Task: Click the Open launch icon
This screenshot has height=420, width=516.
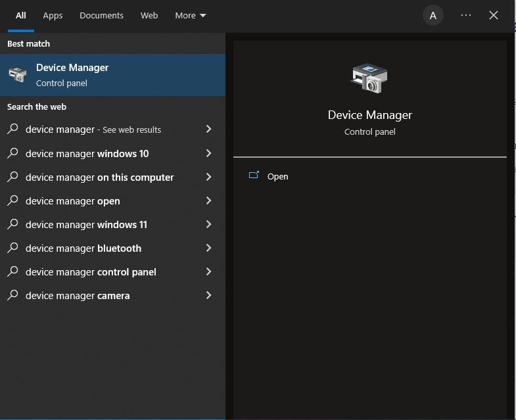Action: point(254,175)
